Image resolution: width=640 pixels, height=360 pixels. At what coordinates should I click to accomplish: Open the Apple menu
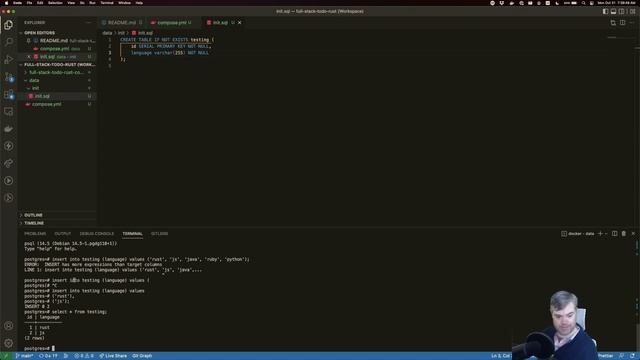[6, 3]
